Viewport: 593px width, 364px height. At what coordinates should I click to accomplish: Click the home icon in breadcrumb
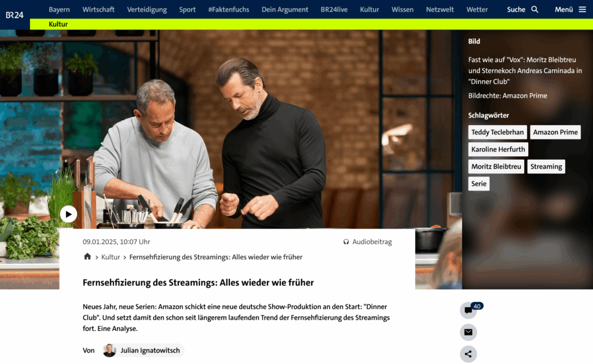[x=87, y=257]
